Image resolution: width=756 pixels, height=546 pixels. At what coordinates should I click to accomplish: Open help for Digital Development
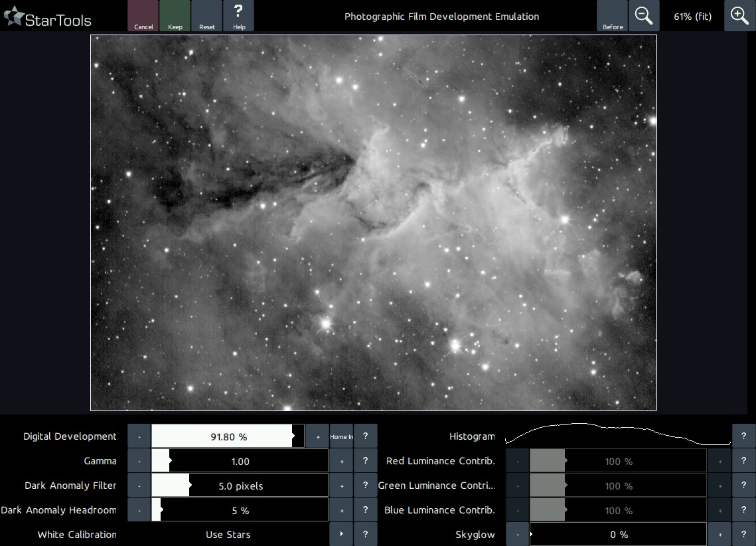tap(365, 436)
